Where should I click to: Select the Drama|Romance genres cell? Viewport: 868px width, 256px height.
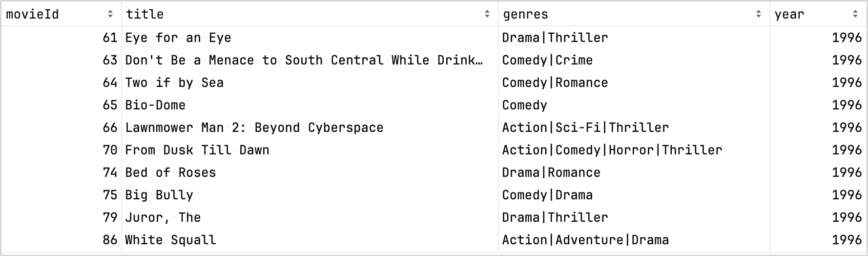tap(551, 172)
